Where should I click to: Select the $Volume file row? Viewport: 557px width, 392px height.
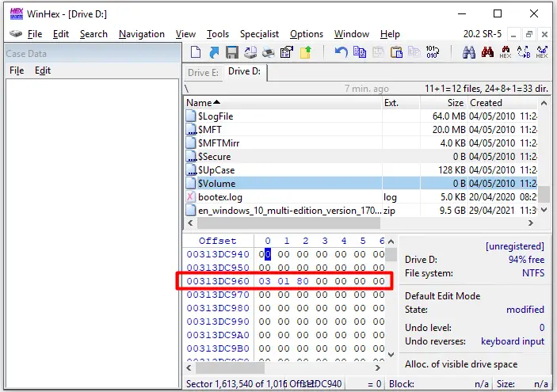pyautogui.click(x=361, y=183)
